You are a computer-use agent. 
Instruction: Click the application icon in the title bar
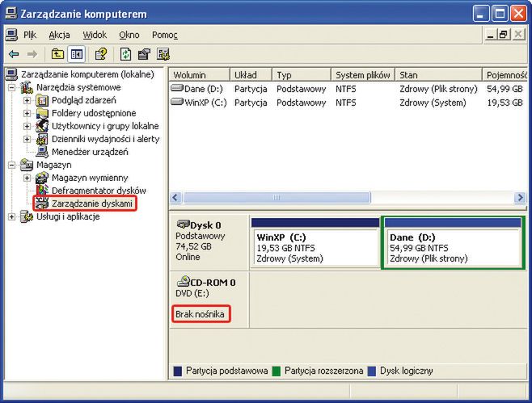[11, 14]
